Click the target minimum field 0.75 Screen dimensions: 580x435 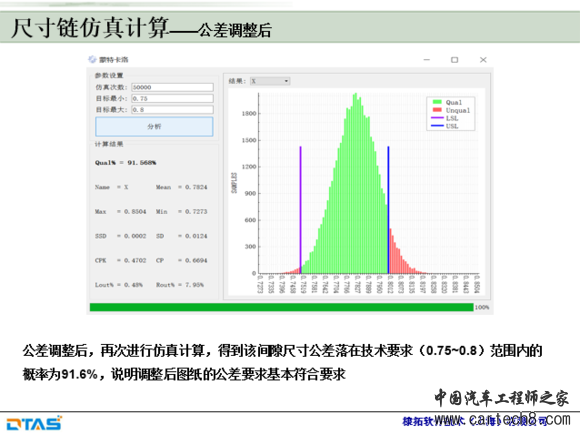pos(172,98)
